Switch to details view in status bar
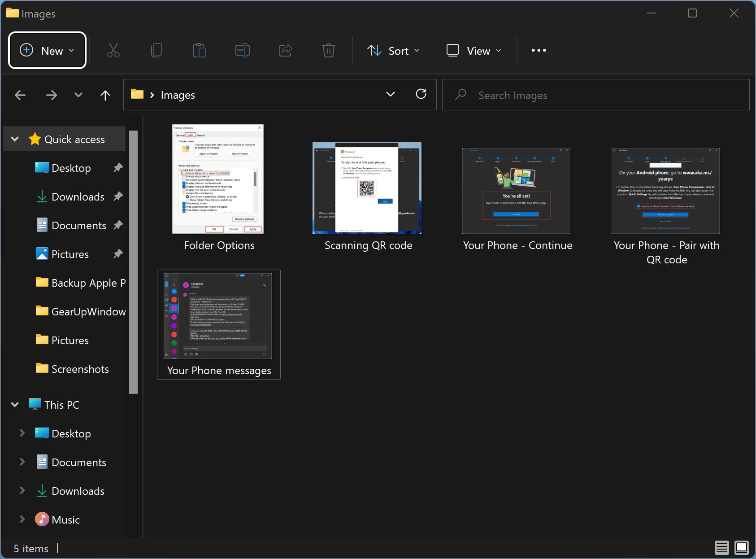The width and height of the screenshot is (756, 559). tap(722, 548)
